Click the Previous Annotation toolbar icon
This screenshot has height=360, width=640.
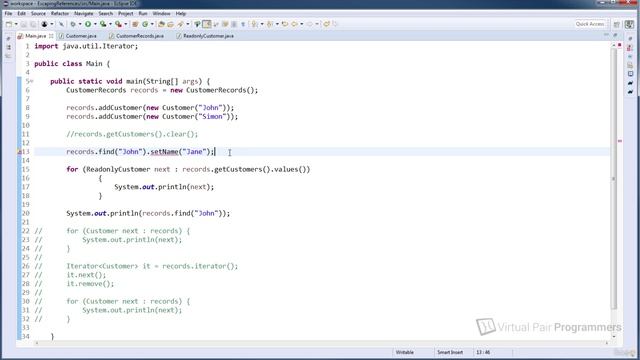269,24
